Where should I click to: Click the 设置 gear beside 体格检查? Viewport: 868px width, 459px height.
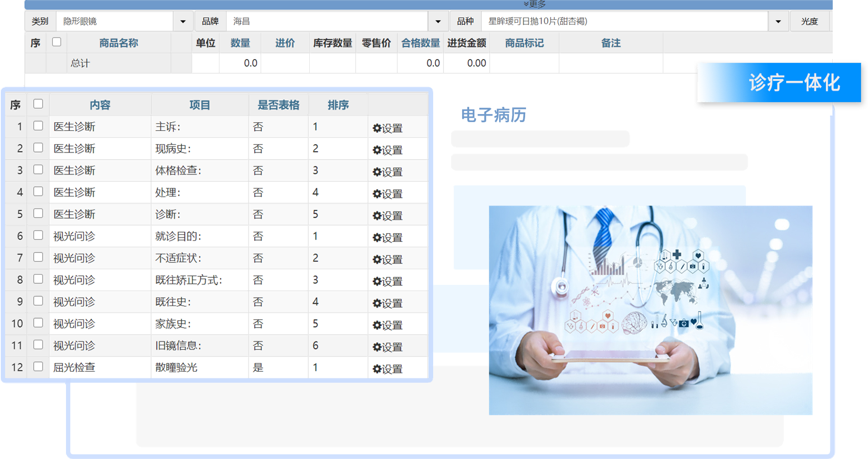387,172
